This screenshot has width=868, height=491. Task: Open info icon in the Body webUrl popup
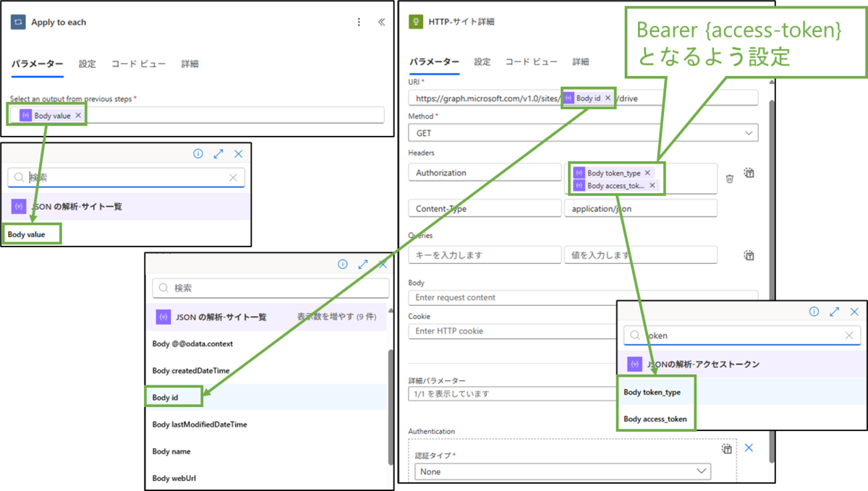(343, 265)
